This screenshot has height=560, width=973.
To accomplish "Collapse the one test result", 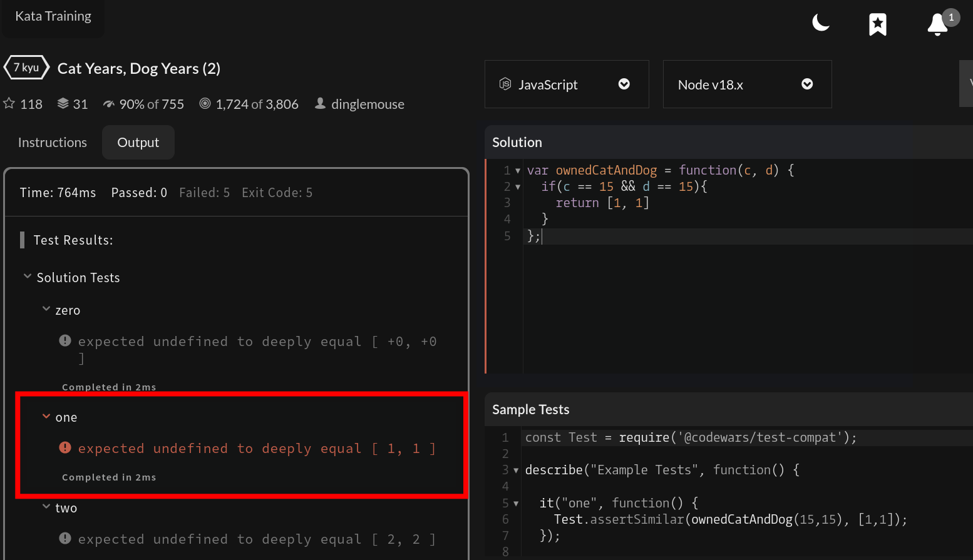I will [46, 416].
